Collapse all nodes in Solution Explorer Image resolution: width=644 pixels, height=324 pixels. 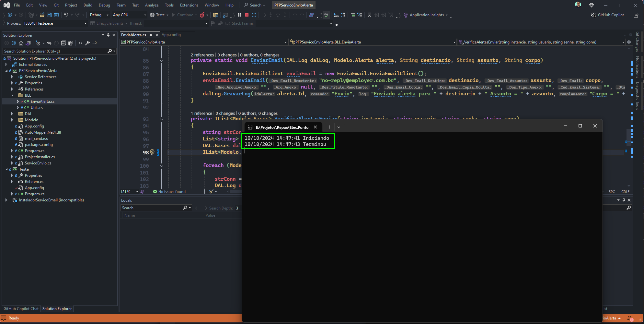point(63,43)
